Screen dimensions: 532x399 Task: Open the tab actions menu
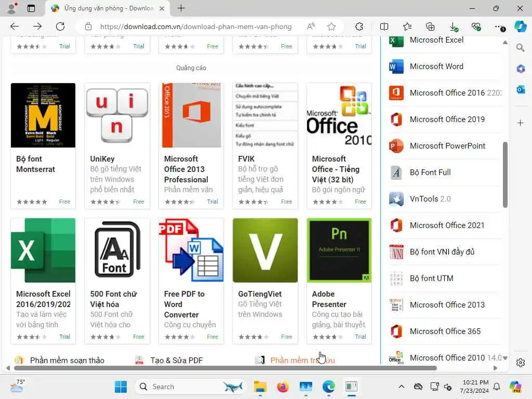click(x=31, y=8)
